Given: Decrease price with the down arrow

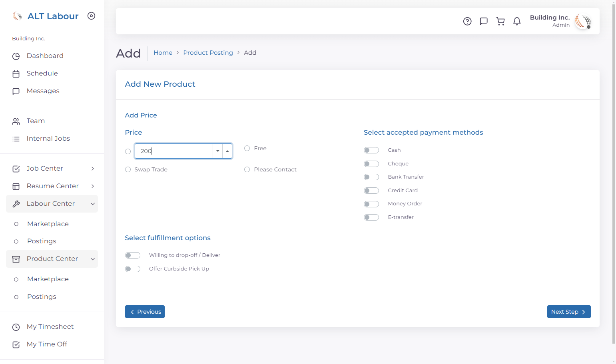Looking at the screenshot, I should coord(218,151).
